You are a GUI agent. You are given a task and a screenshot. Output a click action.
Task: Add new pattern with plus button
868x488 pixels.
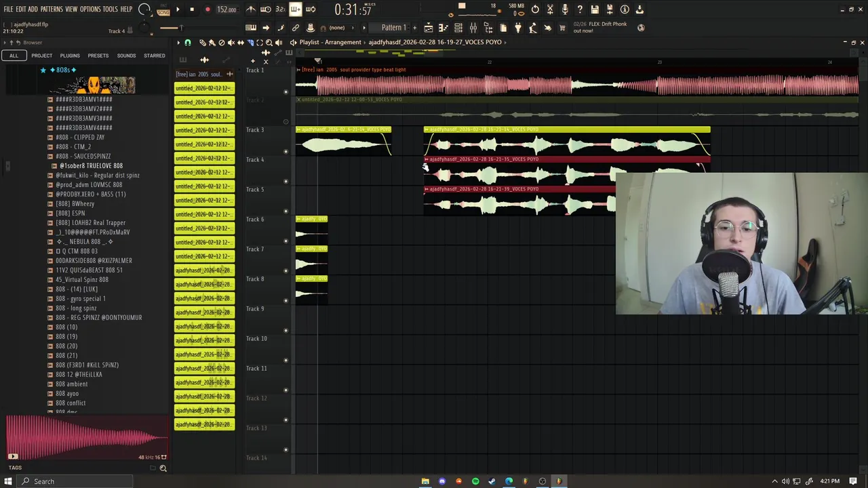[x=415, y=28]
